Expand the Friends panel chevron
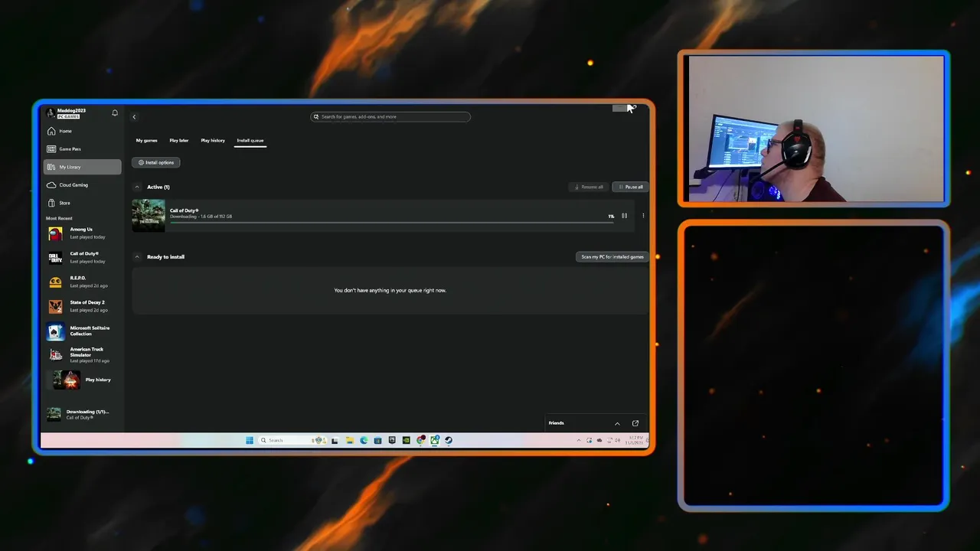Screen dimensions: 980x551 [x=617, y=423]
